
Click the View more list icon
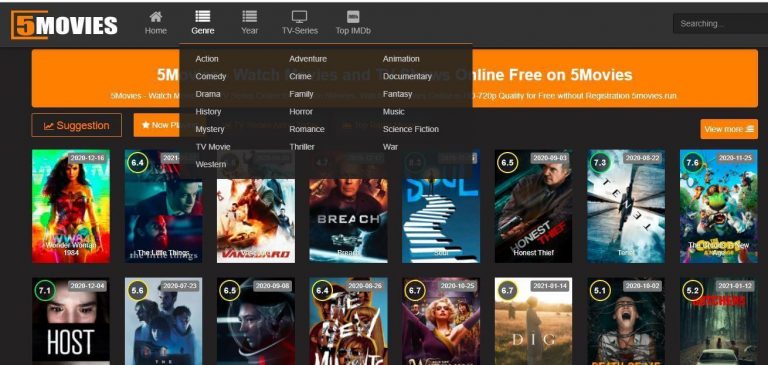(749, 129)
